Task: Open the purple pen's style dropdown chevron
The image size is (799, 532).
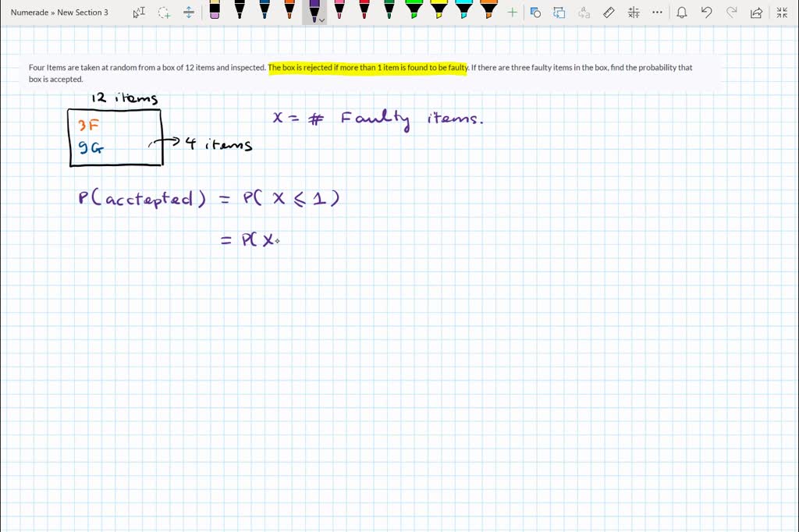Action: 321,19
